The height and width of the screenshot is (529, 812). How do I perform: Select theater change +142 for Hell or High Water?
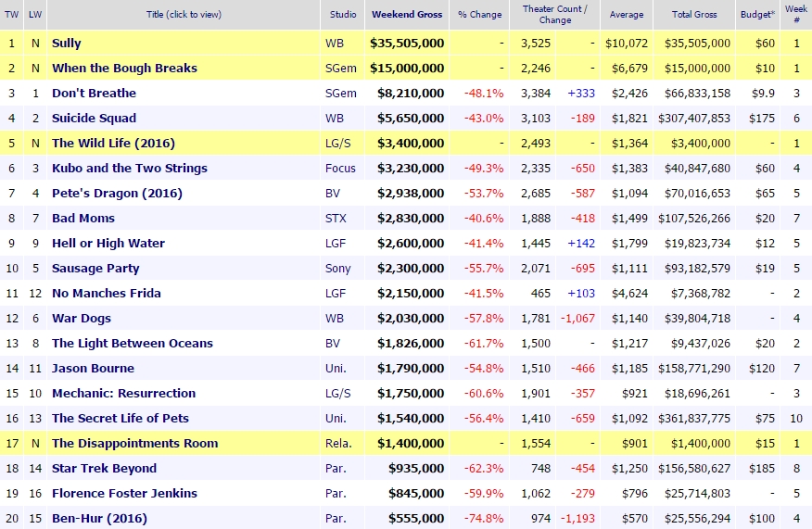(x=581, y=244)
